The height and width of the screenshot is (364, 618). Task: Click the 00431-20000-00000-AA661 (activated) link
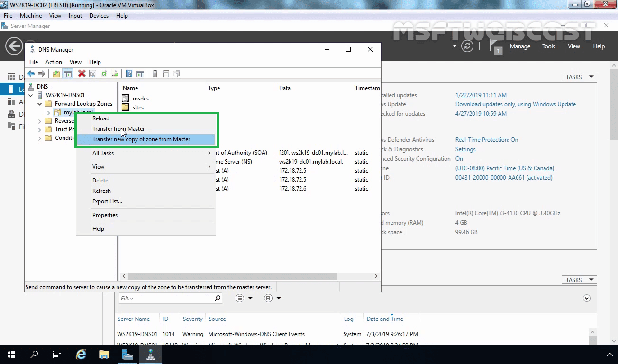tap(504, 178)
